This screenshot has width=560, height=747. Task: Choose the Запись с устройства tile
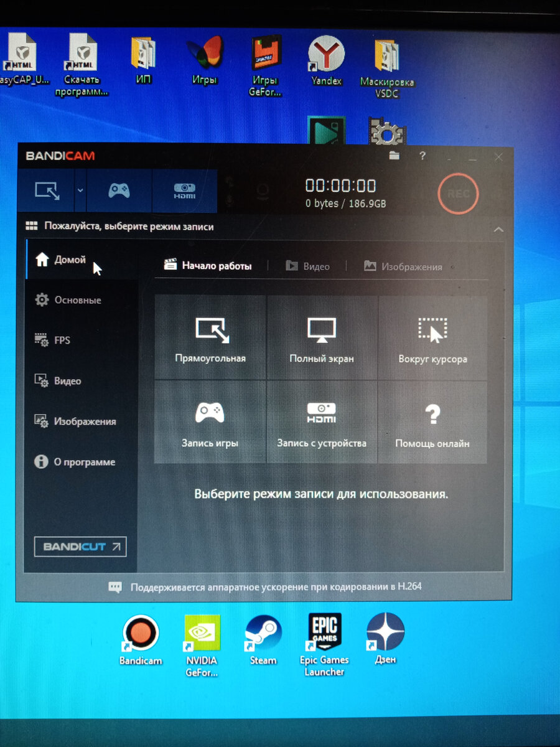(322, 422)
